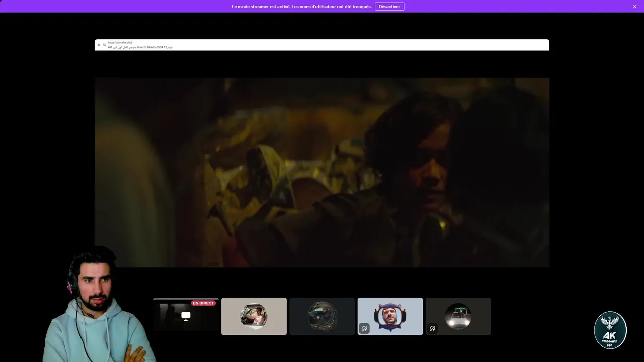Image resolution: width=644 pixels, height=362 pixels.
Task: Click the AK eagle logo badge
Action: pyautogui.click(x=610, y=330)
